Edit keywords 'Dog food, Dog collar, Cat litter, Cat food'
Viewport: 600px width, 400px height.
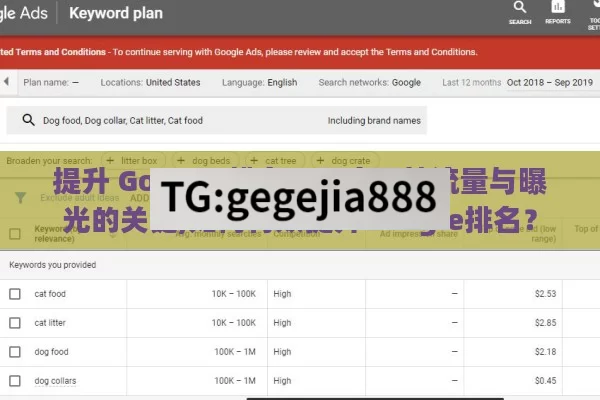[x=123, y=121]
